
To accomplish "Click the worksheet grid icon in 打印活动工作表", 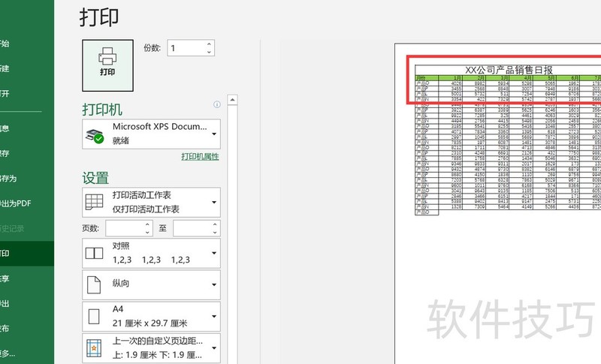I will point(95,202).
